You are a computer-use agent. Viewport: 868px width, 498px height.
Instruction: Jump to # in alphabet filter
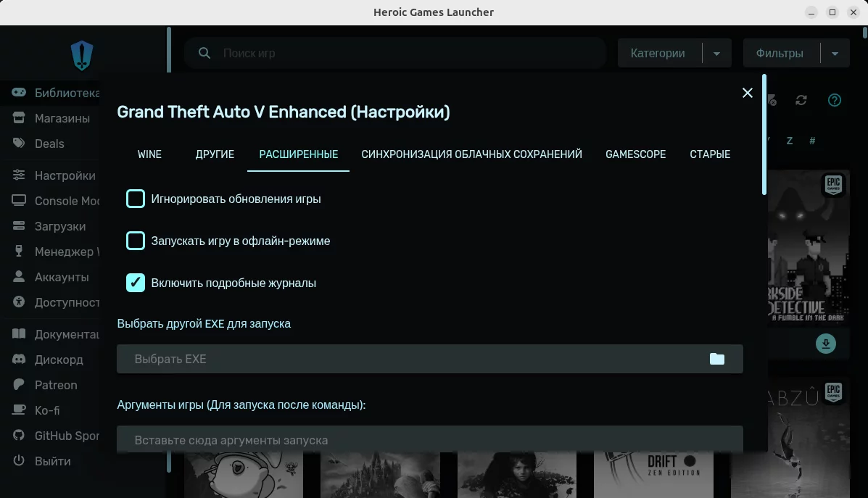click(812, 141)
